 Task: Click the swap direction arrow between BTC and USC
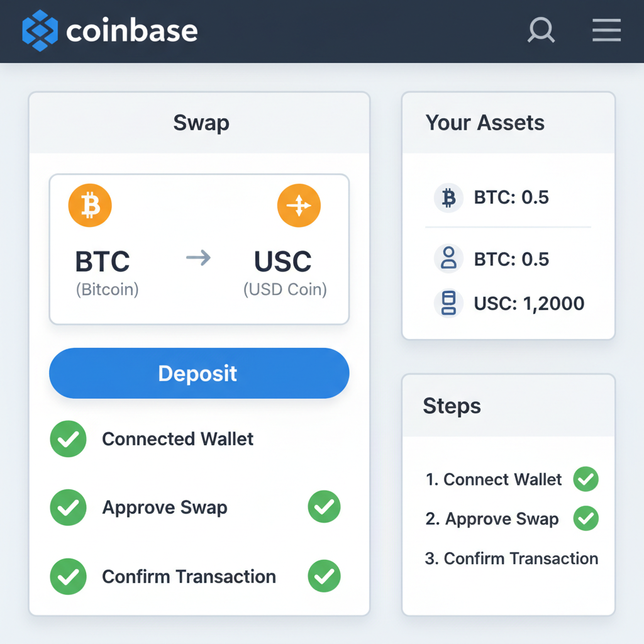click(x=199, y=258)
